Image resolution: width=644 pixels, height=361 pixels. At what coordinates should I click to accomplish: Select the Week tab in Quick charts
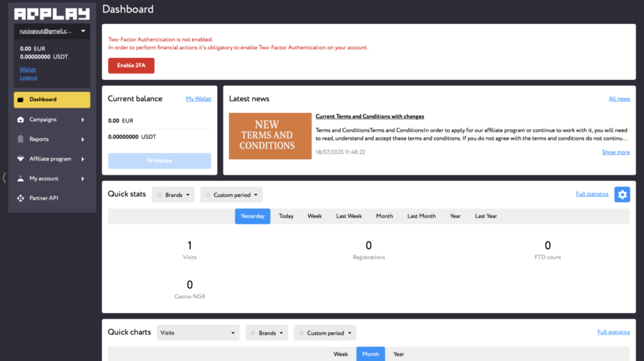[341, 354]
